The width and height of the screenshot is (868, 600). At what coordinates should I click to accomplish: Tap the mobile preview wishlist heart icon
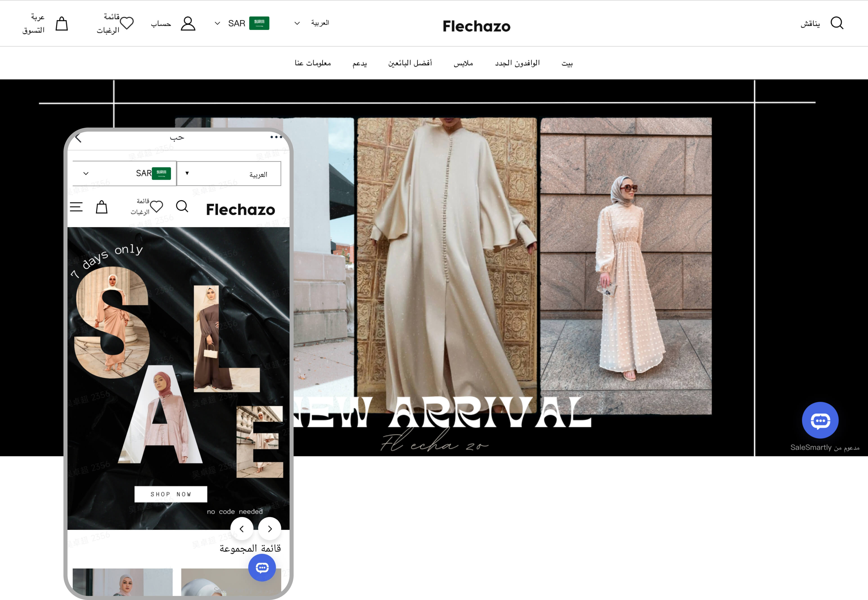156,206
